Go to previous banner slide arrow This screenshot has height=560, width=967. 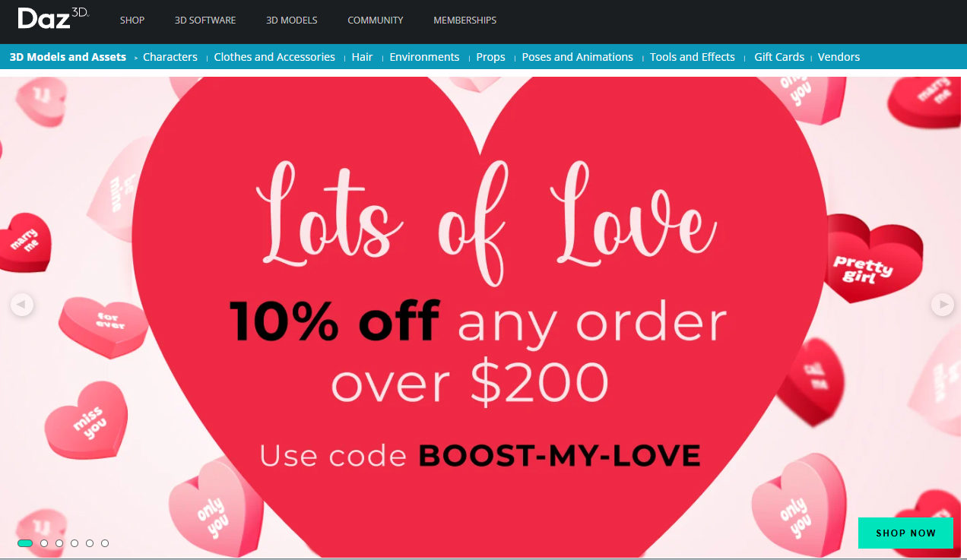[x=22, y=305]
